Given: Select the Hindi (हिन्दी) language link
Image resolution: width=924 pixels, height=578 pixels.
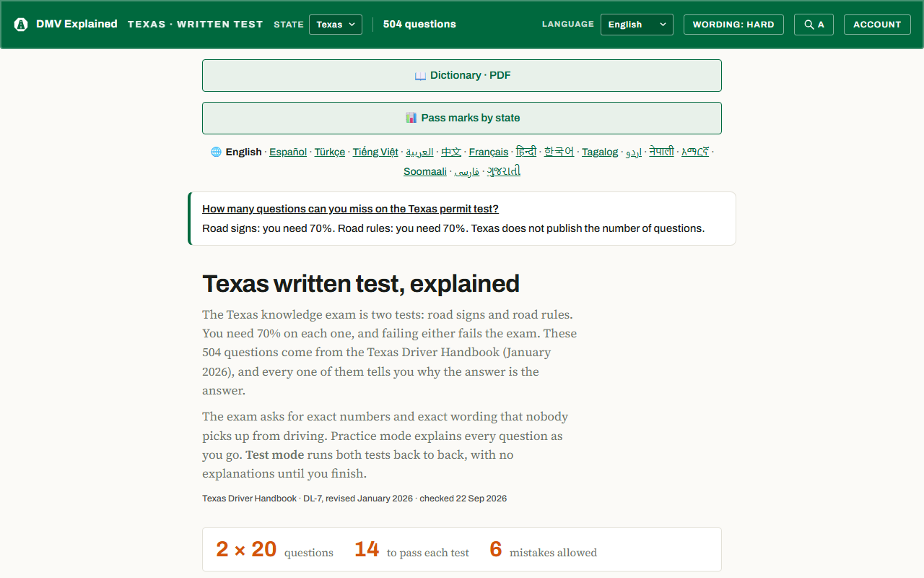Looking at the screenshot, I should tap(526, 152).
